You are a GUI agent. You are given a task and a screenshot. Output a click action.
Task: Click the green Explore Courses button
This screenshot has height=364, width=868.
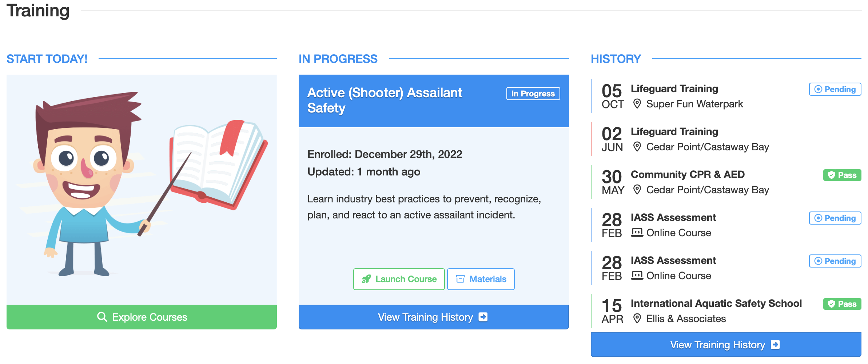pyautogui.click(x=142, y=317)
